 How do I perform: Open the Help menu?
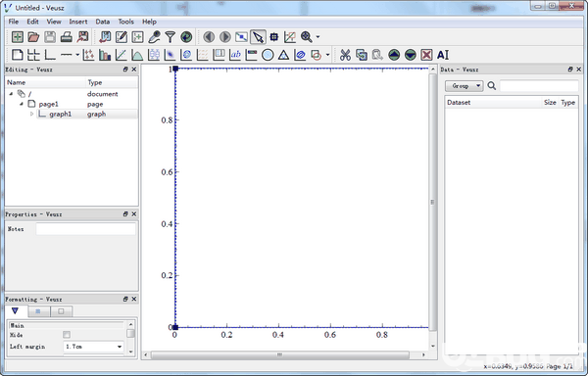pyautogui.click(x=149, y=22)
